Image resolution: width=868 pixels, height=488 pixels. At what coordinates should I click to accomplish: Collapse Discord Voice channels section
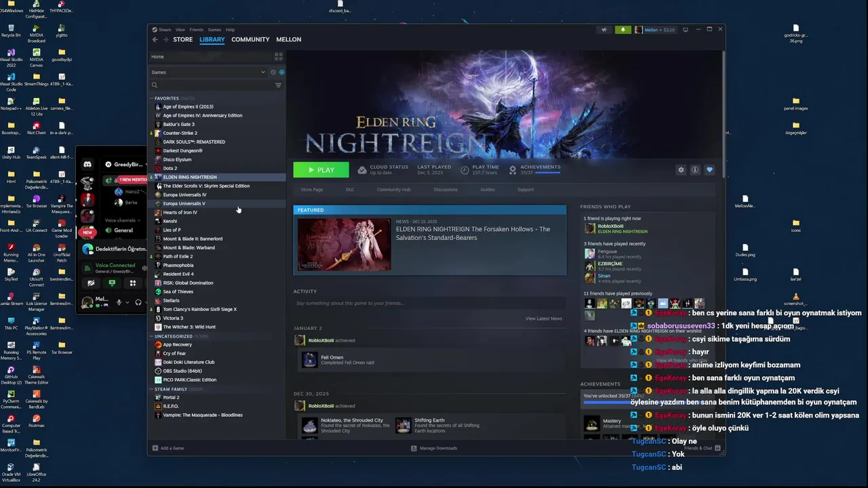[123, 220]
